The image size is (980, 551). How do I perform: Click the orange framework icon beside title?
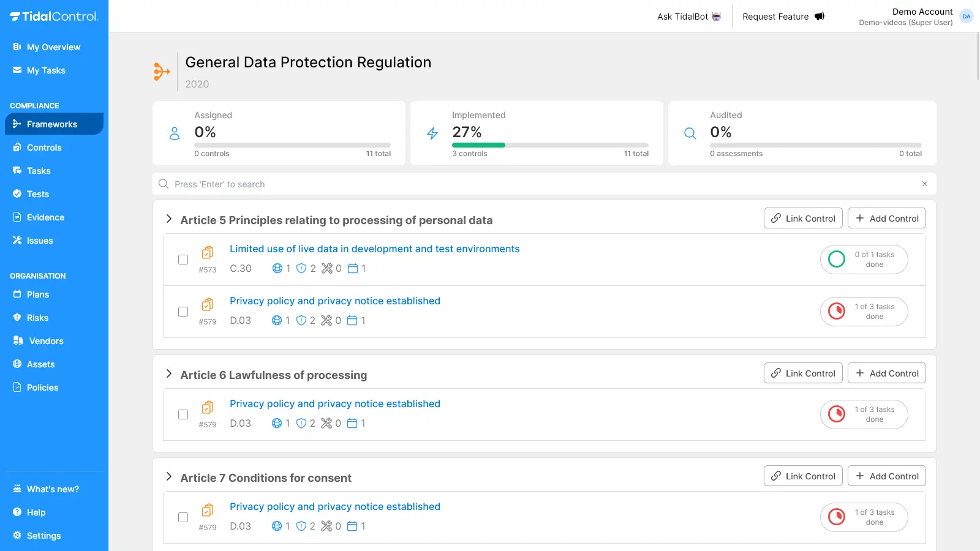point(162,72)
